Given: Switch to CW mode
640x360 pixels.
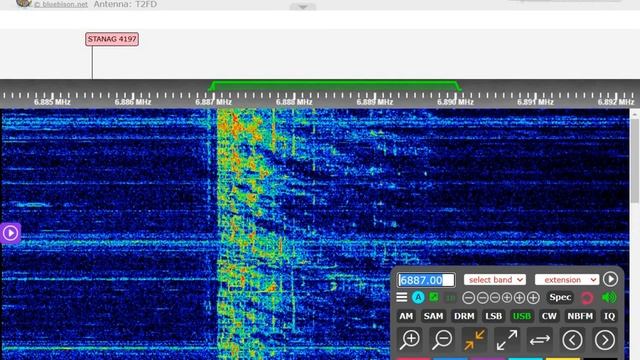Looking at the screenshot, I should click(x=549, y=316).
